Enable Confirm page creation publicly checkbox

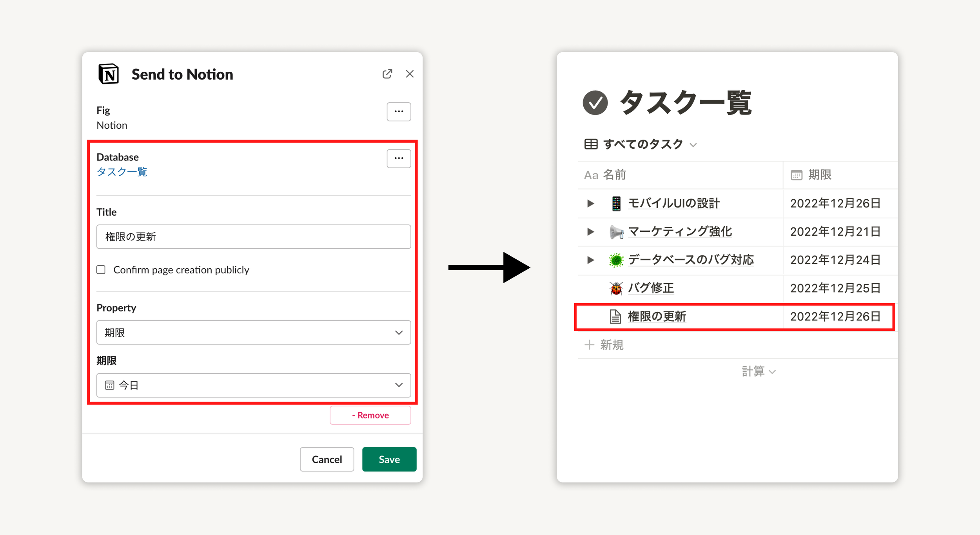pos(101,269)
